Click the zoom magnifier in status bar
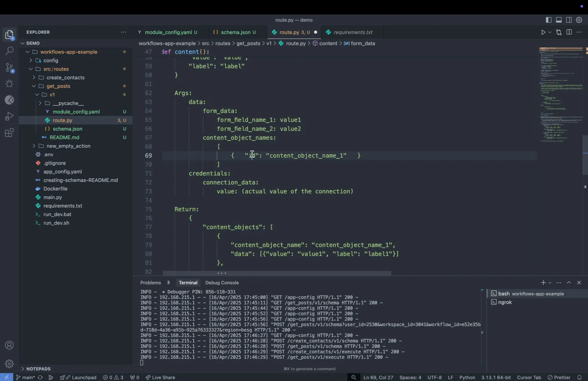 click(x=354, y=377)
